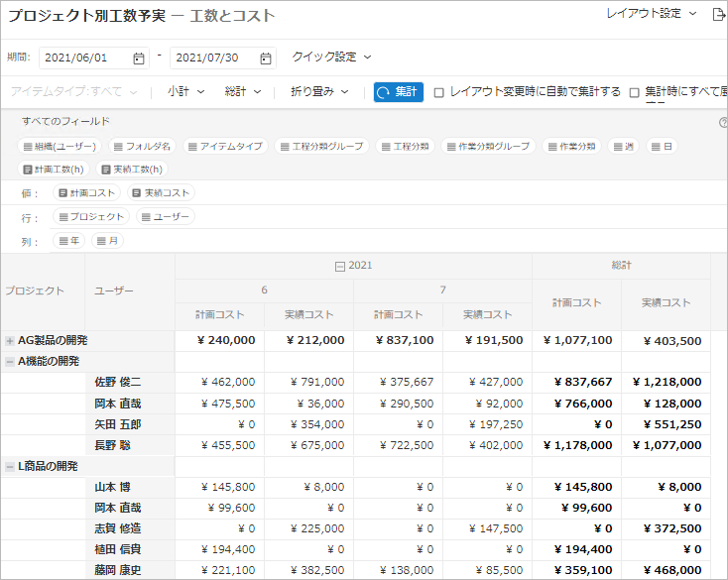This screenshot has height=580, width=728.
Task: Open the クイック設定 dropdown
Action: 331,58
